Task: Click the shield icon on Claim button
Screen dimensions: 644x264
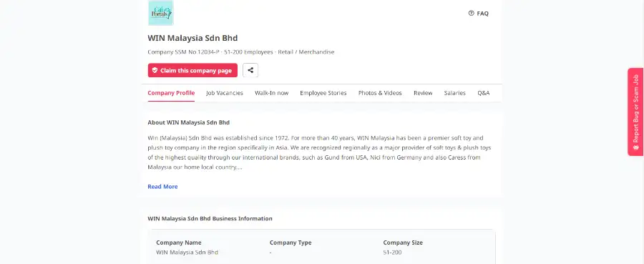Action: [155, 70]
